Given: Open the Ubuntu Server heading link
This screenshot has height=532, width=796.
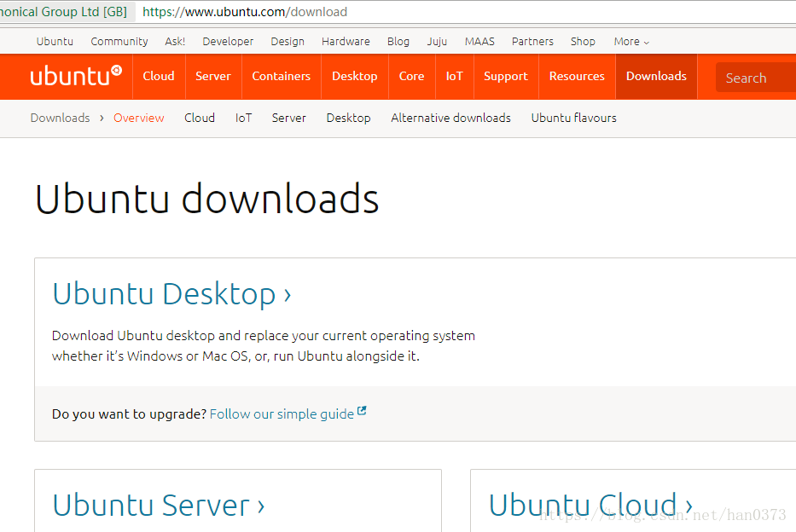Looking at the screenshot, I should [x=159, y=505].
